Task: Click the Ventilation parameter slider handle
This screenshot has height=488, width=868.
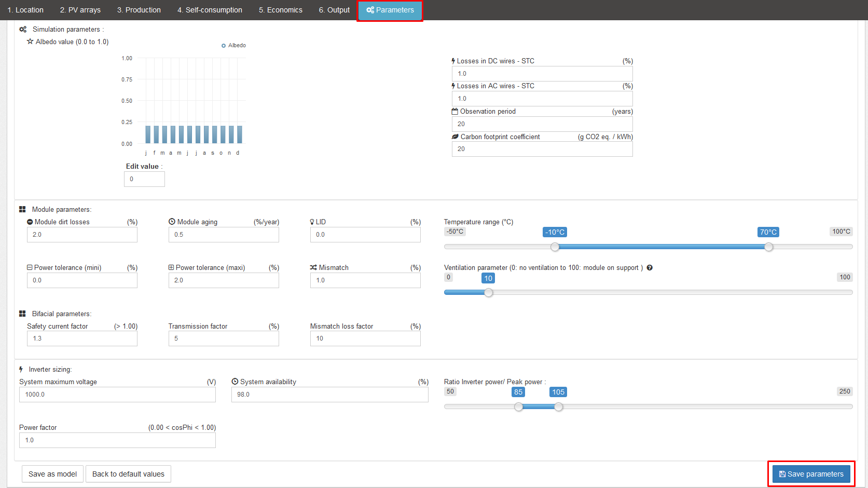Action: [489, 292]
